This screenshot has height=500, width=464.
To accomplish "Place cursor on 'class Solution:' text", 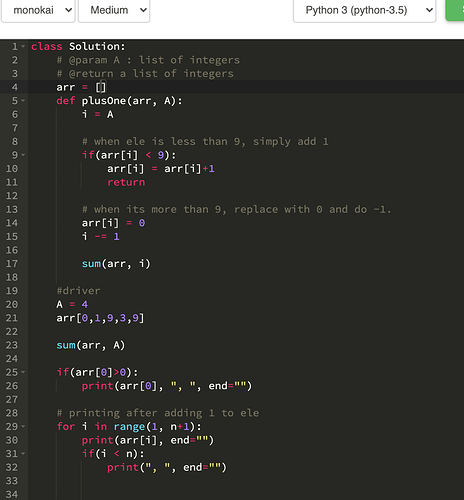I will point(78,46).
